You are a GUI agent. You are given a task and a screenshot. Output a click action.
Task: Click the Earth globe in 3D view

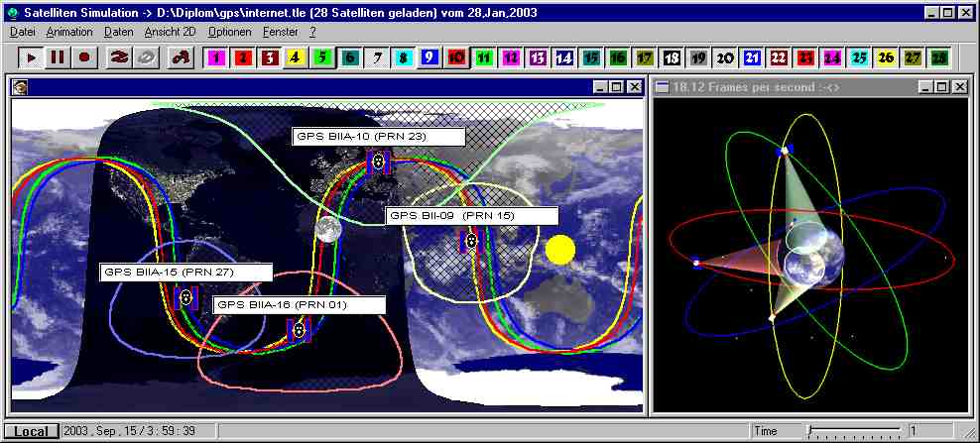pos(814,259)
